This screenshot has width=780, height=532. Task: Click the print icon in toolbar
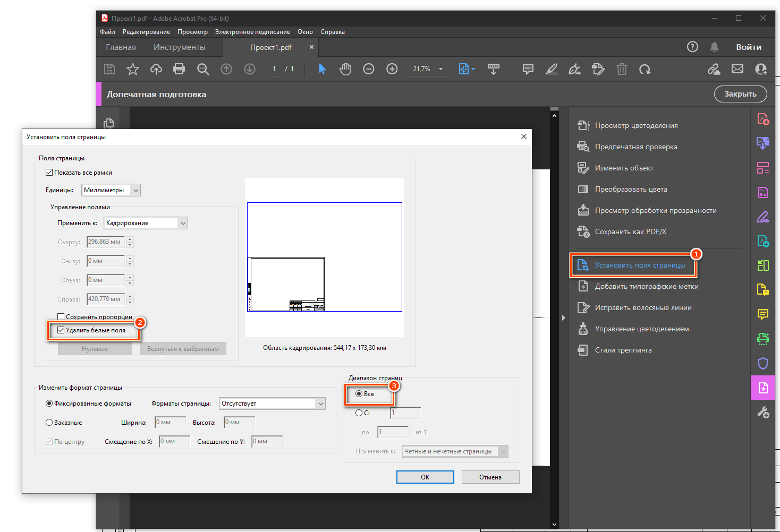point(179,69)
